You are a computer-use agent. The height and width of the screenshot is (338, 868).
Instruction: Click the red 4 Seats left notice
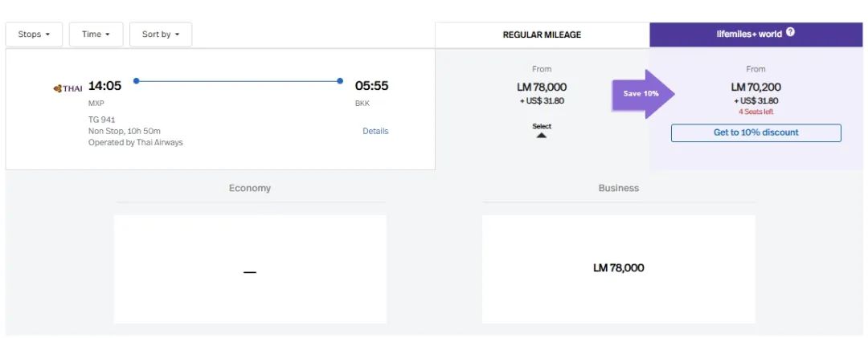[x=755, y=112]
